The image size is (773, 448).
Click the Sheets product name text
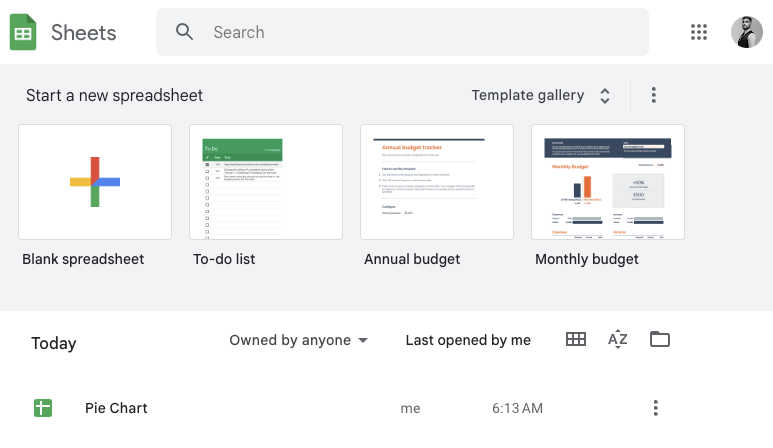click(83, 33)
